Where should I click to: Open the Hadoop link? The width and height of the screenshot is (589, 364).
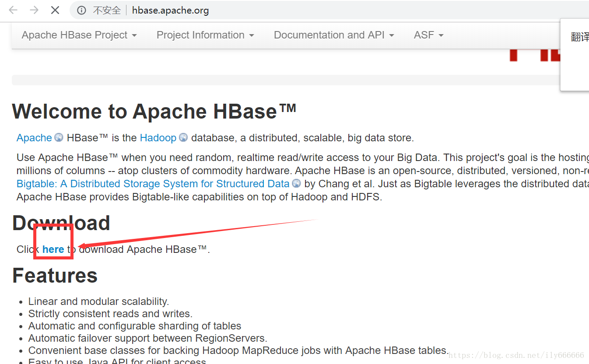pos(158,138)
